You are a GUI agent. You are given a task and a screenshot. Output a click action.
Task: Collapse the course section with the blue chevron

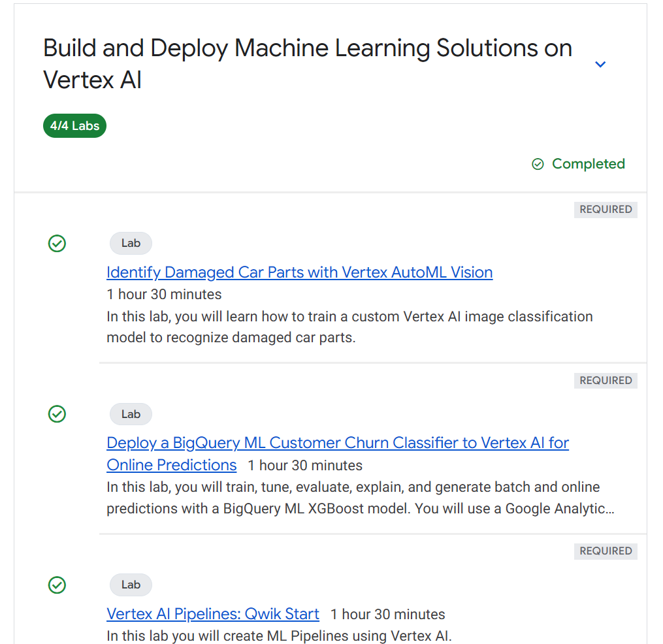point(600,64)
